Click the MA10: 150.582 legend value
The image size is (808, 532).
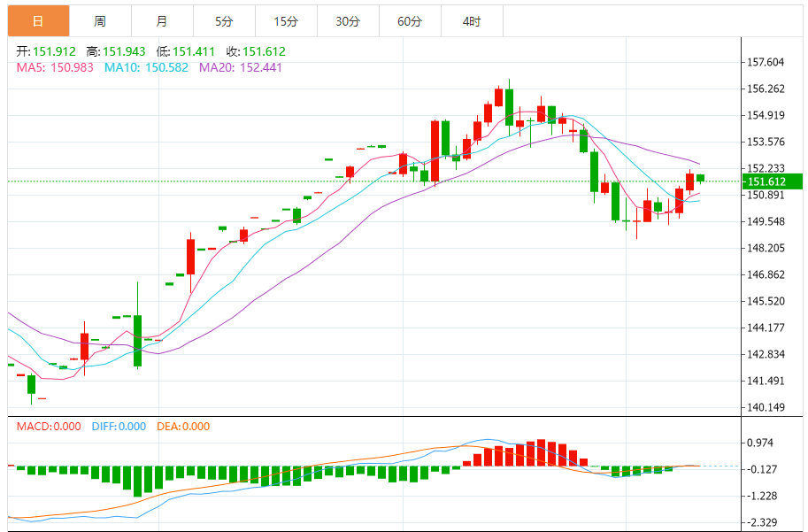coord(146,67)
